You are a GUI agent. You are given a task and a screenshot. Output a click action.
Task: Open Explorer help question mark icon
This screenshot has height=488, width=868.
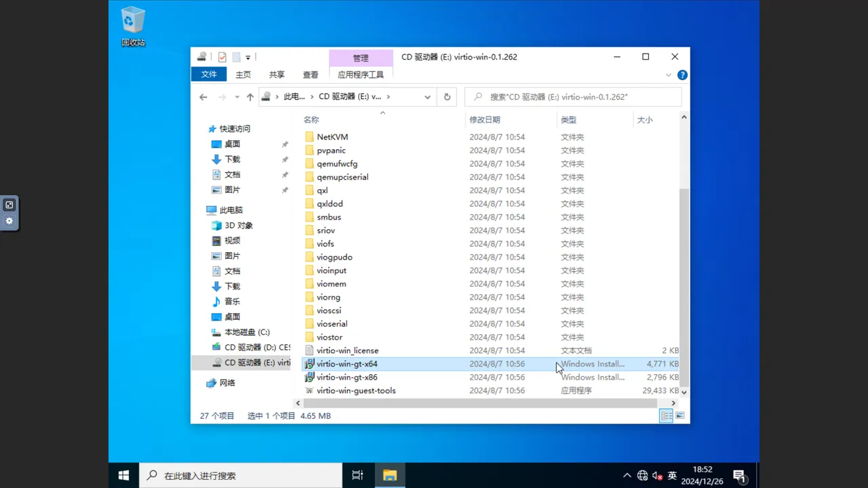coord(682,75)
